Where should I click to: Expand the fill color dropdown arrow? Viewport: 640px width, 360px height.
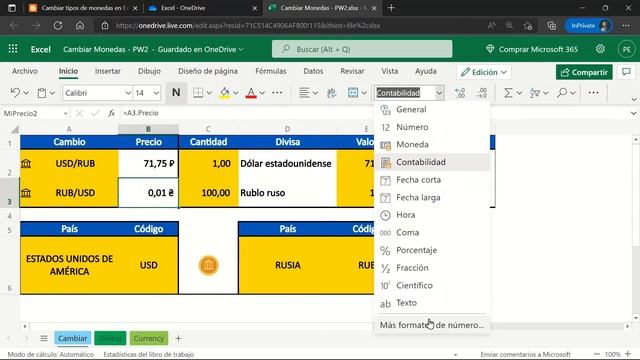click(x=236, y=93)
